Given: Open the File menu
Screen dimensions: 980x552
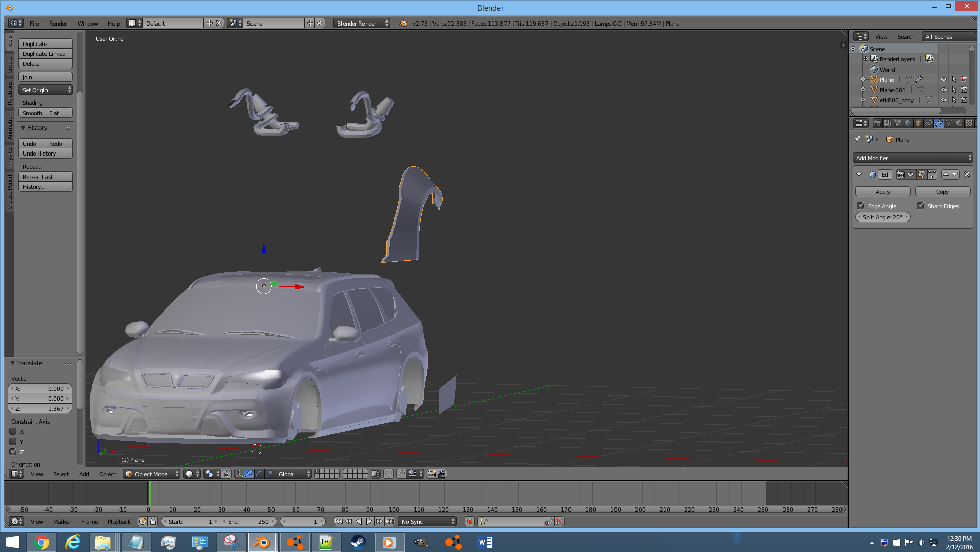Looking at the screenshot, I should pos(34,24).
